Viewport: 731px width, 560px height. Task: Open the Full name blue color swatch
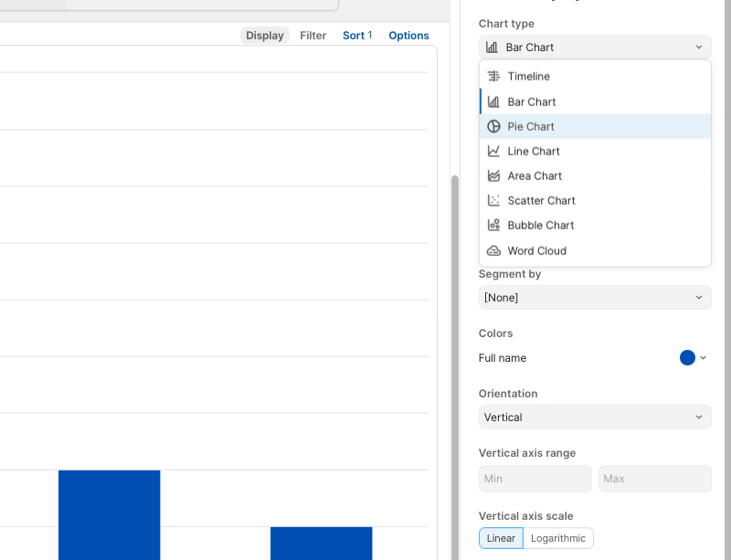click(688, 358)
